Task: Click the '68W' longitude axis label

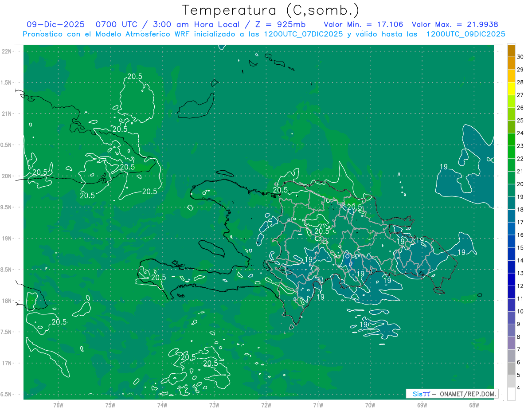Action: pyautogui.click(x=474, y=405)
